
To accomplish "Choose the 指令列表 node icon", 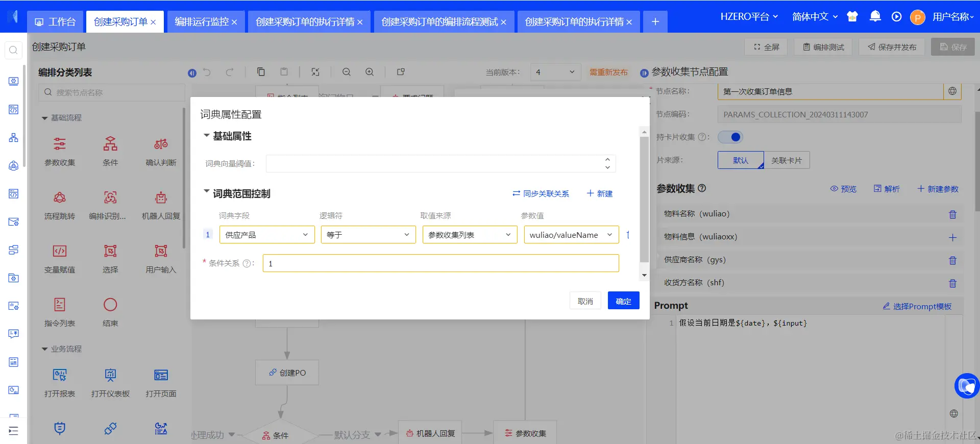I will 60,305.
